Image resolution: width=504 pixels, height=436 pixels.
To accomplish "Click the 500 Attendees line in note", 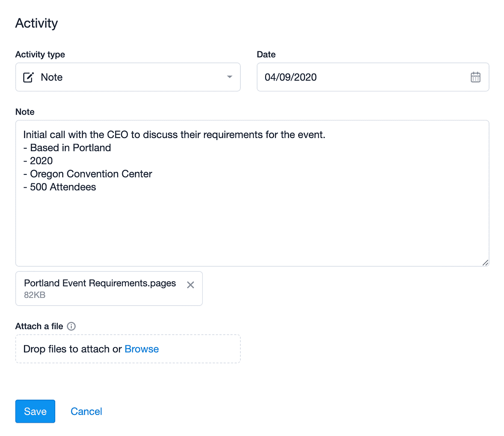I will tap(59, 187).
